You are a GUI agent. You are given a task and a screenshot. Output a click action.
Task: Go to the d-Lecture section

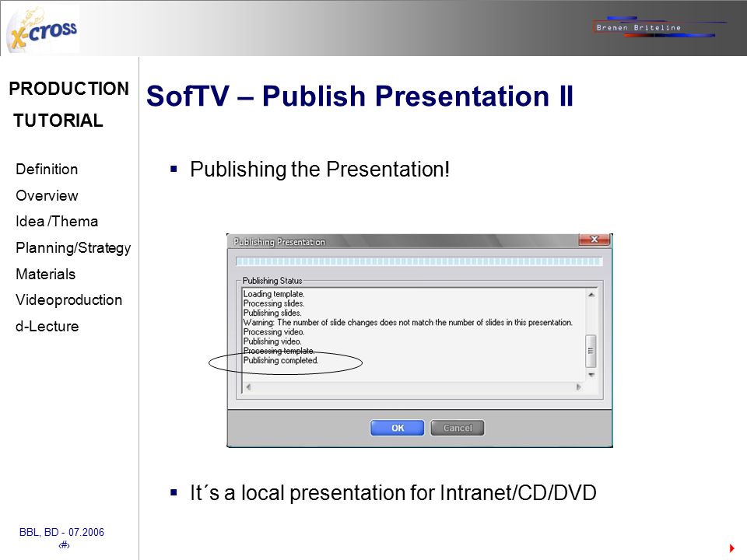coord(47,326)
